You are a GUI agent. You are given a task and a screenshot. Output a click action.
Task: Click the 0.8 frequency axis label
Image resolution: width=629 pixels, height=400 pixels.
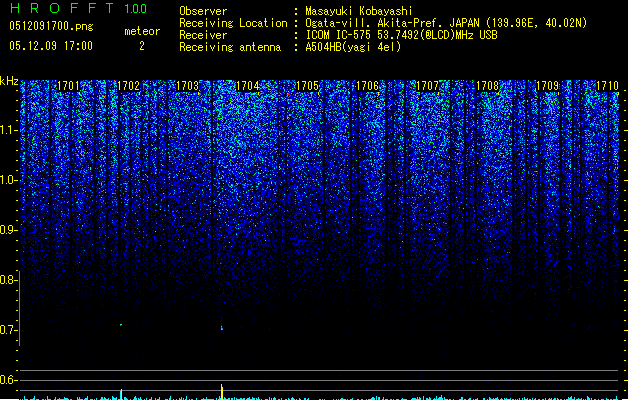[x=8, y=280]
